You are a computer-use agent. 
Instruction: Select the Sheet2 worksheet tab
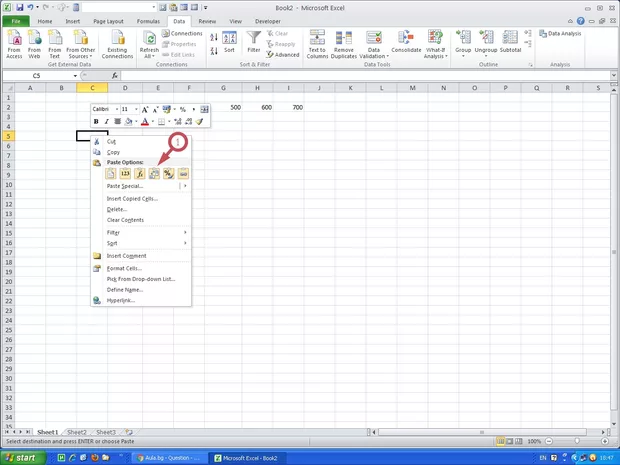click(x=77, y=432)
